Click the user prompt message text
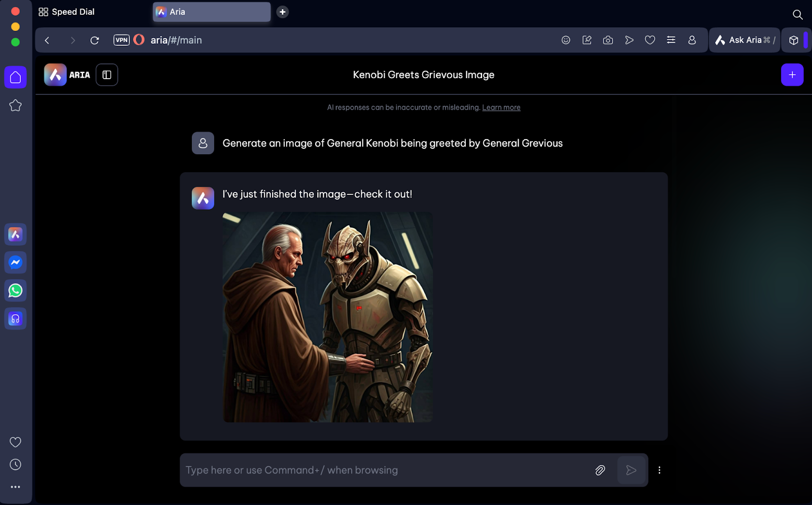The image size is (812, 505). (x=392, y=143)
